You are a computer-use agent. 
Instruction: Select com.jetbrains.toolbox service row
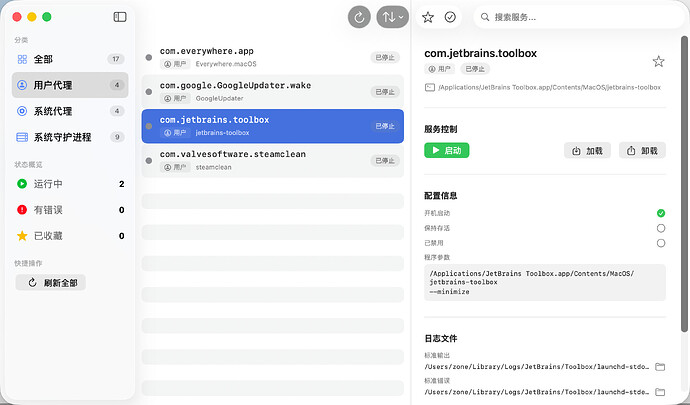272,126
